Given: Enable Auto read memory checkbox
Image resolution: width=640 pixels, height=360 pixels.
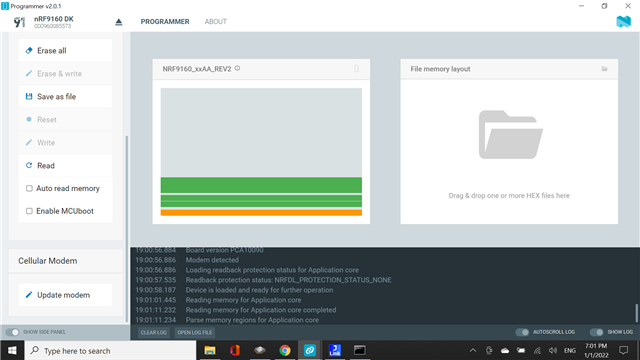Looking at the screenshot, I should point(29,189).
